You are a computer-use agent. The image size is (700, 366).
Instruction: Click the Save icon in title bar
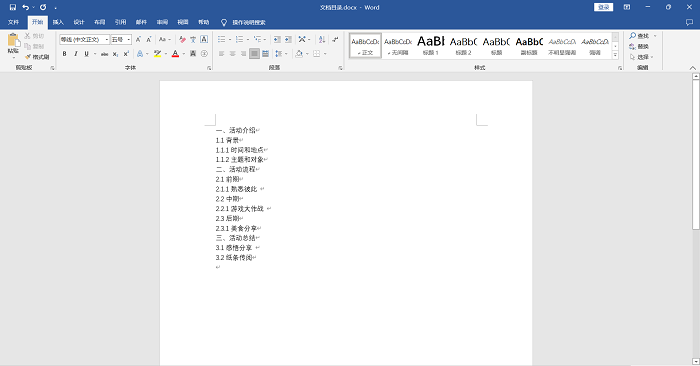pos(12,7)
